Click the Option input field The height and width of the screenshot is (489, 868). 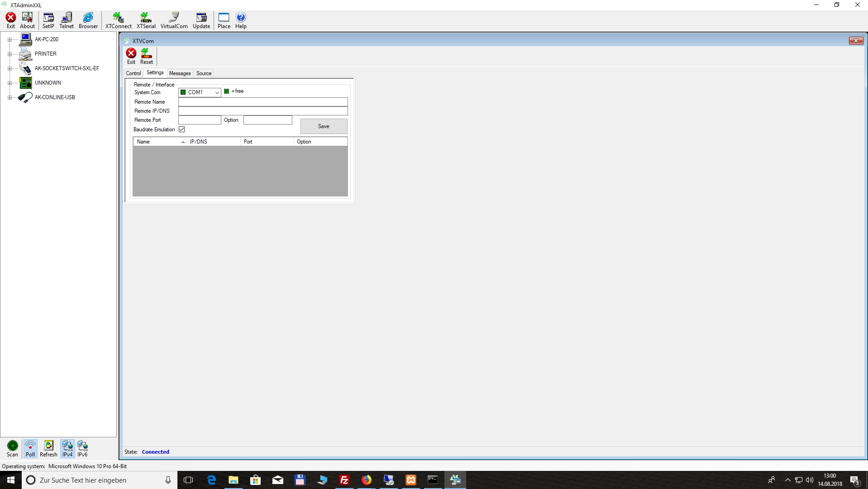pyautogui.click(x=268, y=120)
